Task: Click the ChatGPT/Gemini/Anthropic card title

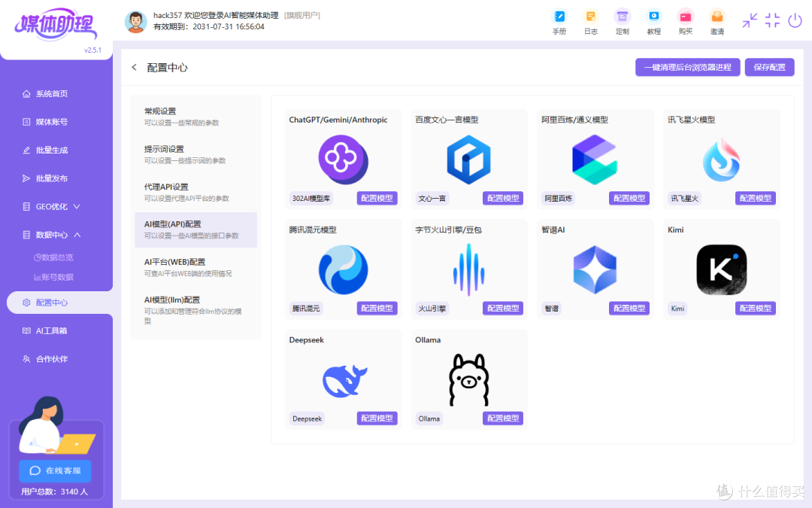Action: (338, 120)
